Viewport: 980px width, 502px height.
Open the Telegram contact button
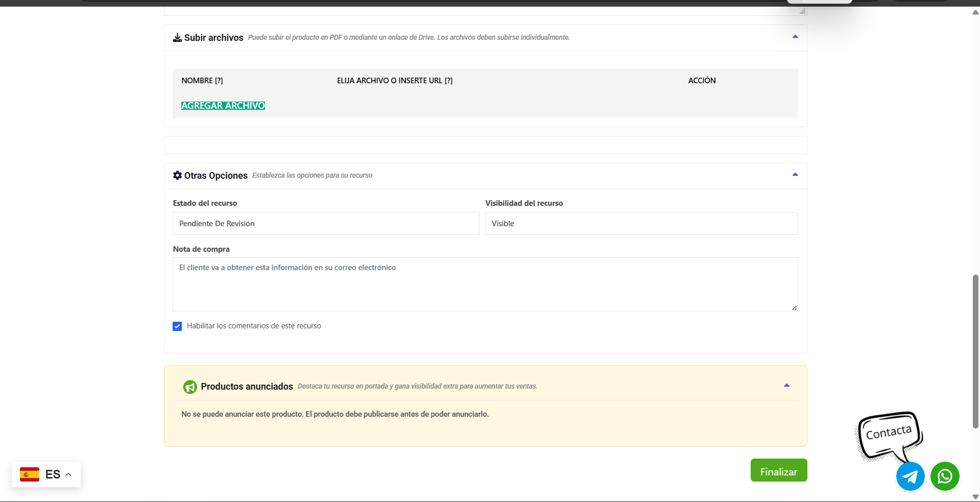click(910, 476)
